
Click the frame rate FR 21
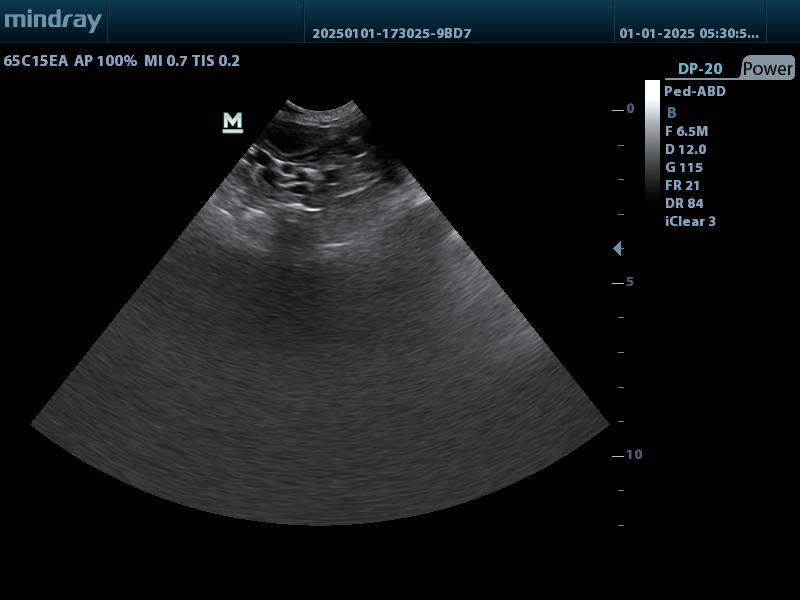[683, 185]
